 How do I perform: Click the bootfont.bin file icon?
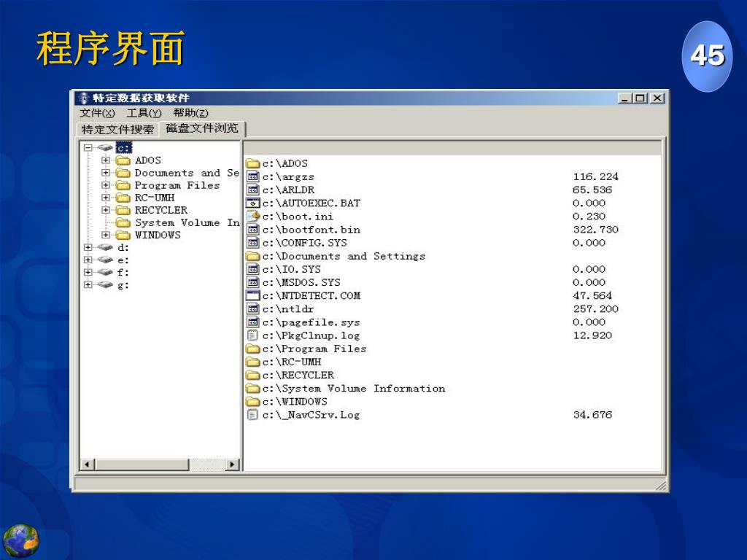click(253, 230)
